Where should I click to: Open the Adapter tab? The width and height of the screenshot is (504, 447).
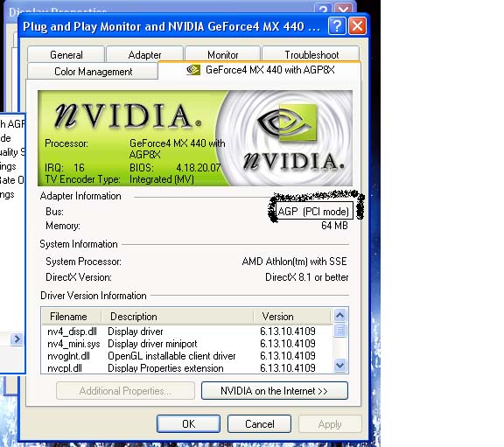point(144,54)
